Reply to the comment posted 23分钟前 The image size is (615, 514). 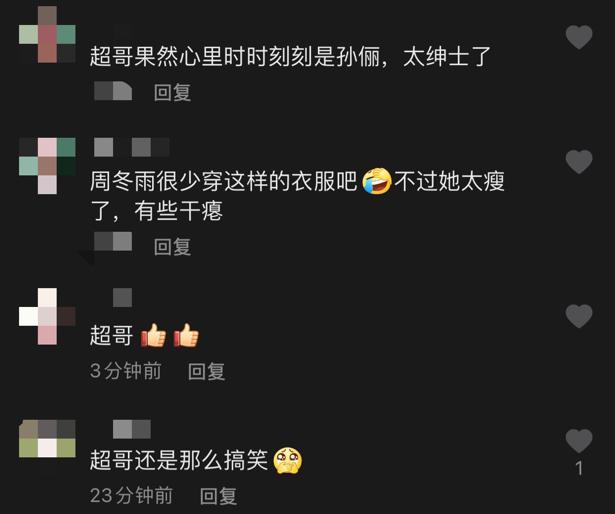(x=218, y=496)
